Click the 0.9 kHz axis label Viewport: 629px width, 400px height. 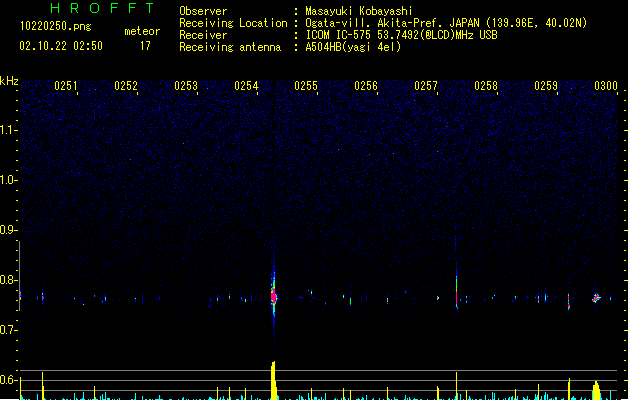pos(8,230)
